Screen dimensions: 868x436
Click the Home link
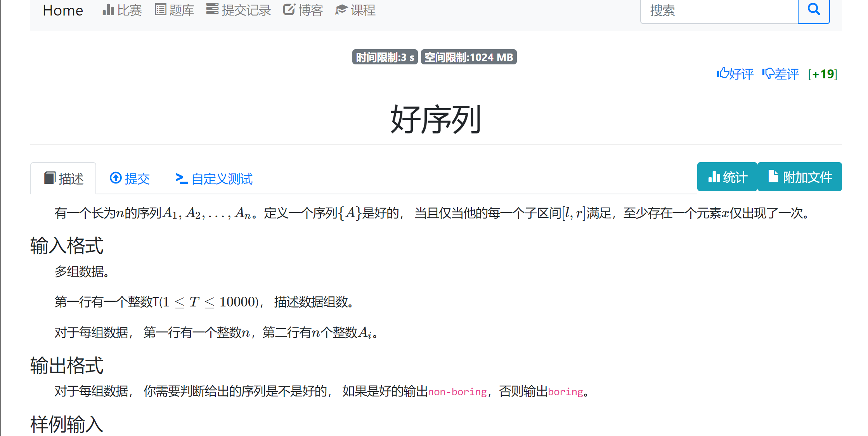coord(63,10)
